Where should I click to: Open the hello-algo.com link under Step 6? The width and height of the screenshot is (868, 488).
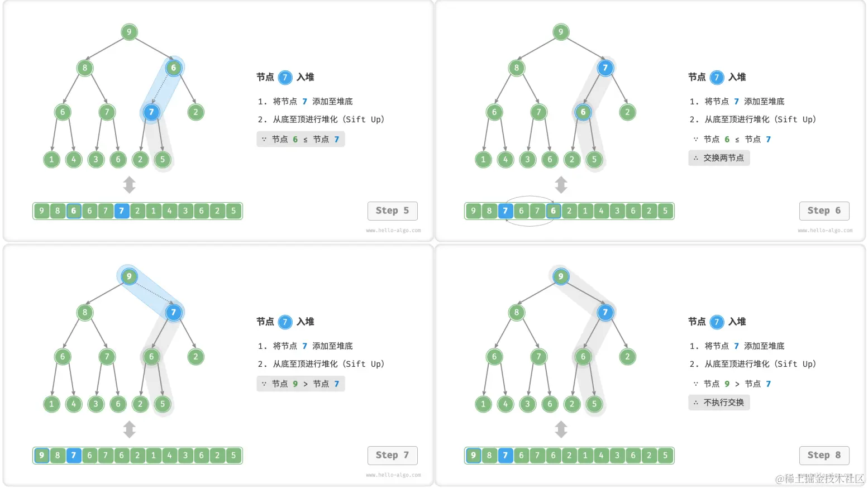(x=825, y=230)
